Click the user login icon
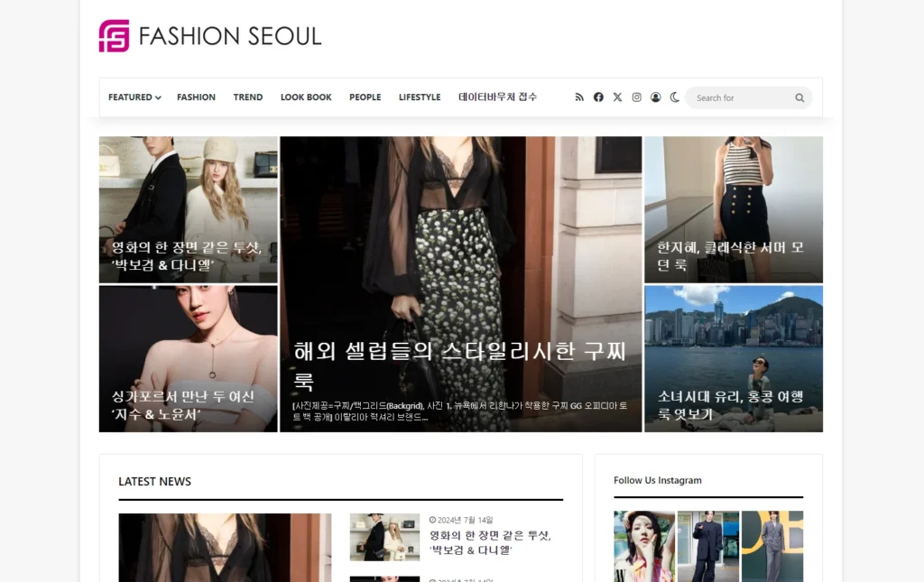This screenshot has height=582, width=924. (655, 97)
